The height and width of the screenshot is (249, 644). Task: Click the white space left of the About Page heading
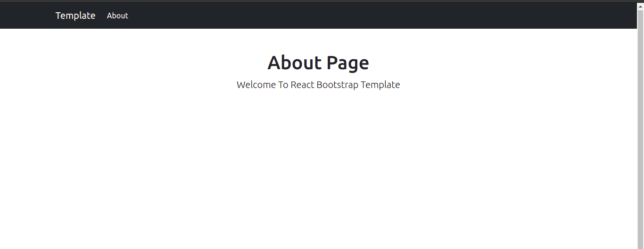click(x=132, y=63)
